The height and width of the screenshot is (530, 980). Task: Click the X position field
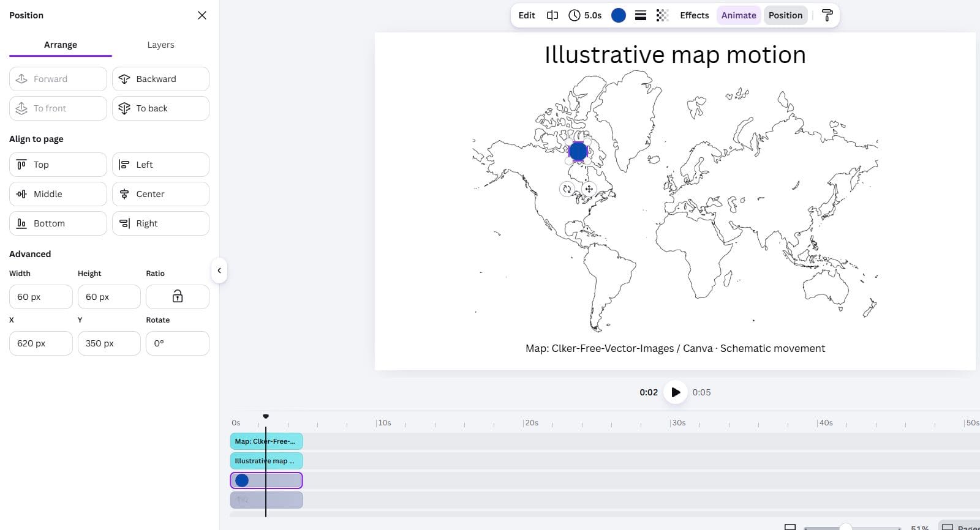[x=41, y=343]
